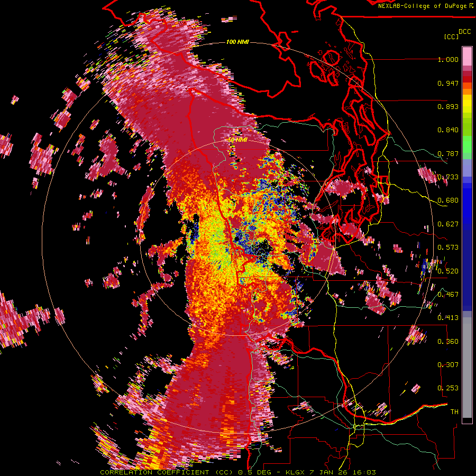Click the 0.787 scale value
Screen dimensions: 476x476
(x=448, y=153)
